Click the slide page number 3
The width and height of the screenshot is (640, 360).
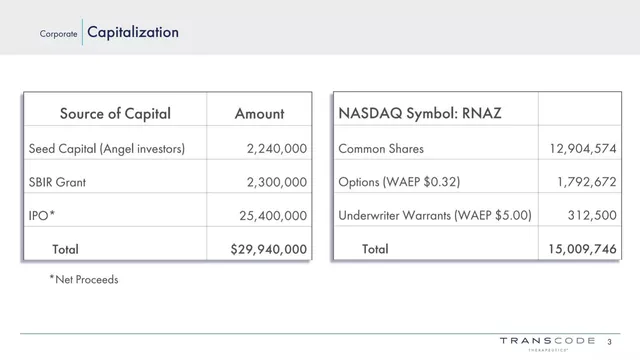coord(609,342)
